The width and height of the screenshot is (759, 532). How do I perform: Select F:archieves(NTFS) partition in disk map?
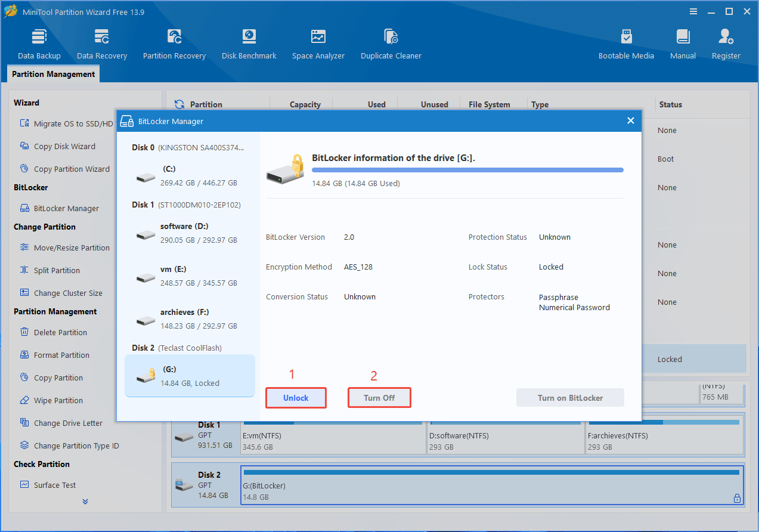pyautogui.click(x=665, y=436)
